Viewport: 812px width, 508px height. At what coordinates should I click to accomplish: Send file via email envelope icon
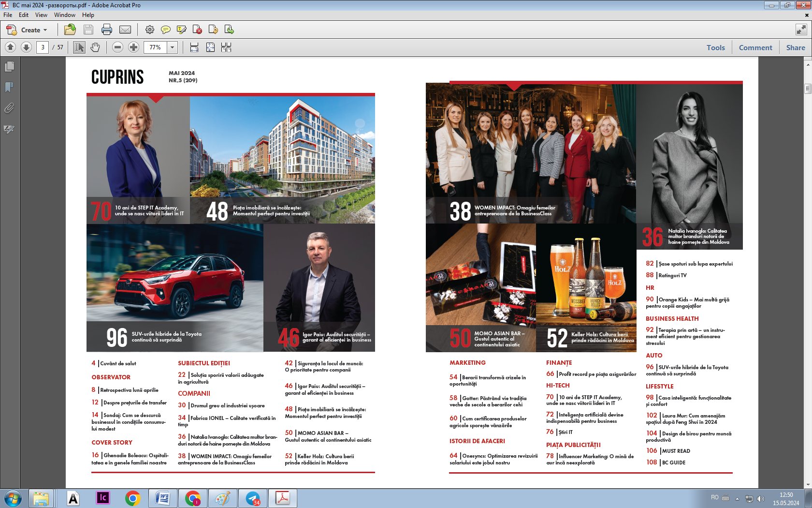[125, 30]
